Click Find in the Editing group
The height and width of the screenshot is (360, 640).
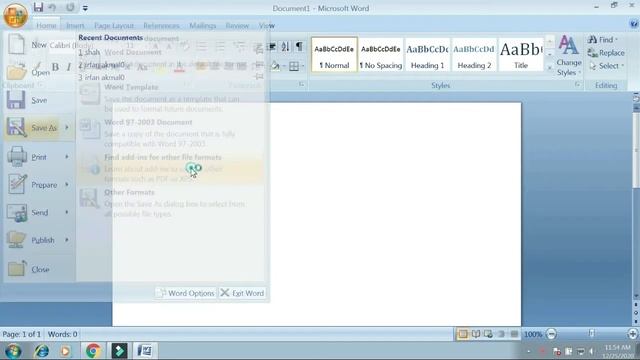[x=602, y=40]
